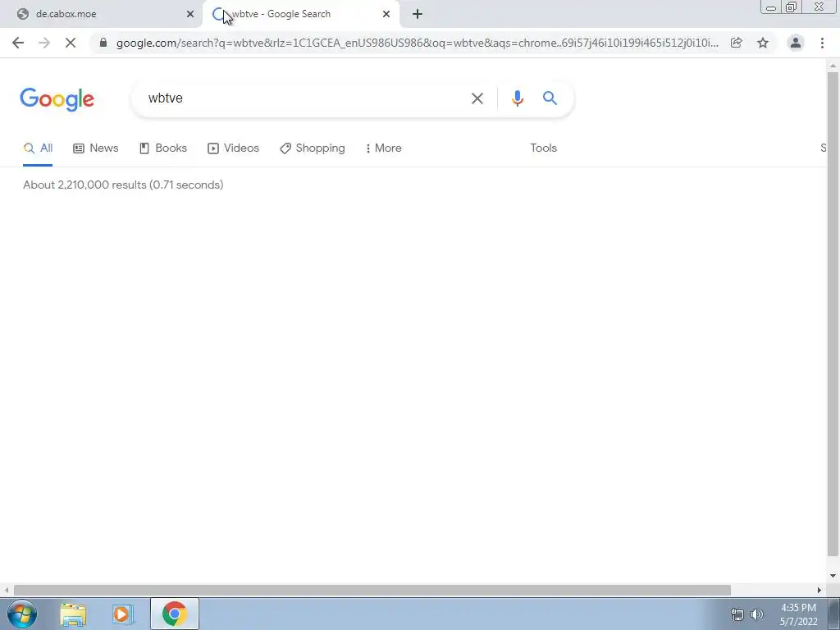
Task: Expand the More search categories menu
Action: (384, 148)
